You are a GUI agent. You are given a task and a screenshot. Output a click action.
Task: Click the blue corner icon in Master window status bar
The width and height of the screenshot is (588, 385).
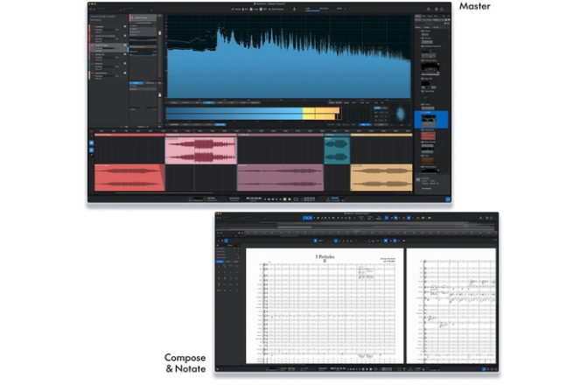tap(447, 199)
